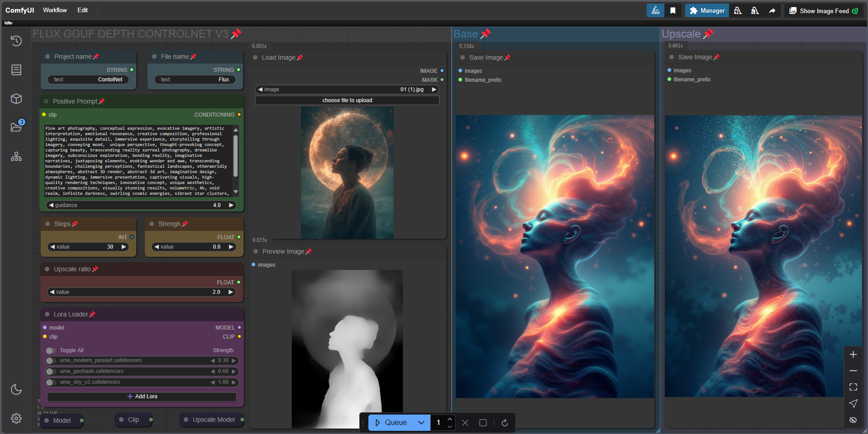Open the Workflow menu
Viewport: 868px width, 434px height.
click(x=55, y=10)
